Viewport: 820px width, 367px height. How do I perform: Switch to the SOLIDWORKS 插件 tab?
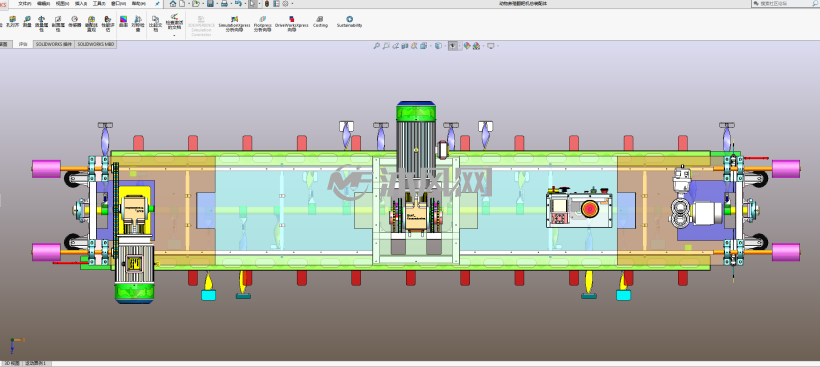click(54, 44)
